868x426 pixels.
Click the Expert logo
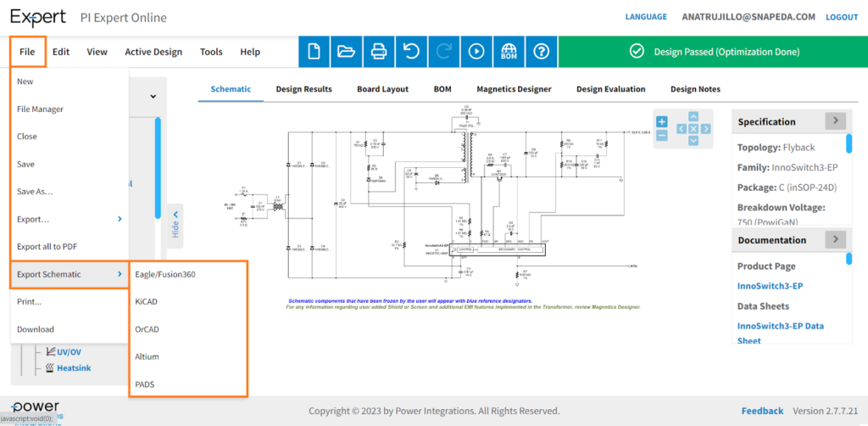[38, 17]
